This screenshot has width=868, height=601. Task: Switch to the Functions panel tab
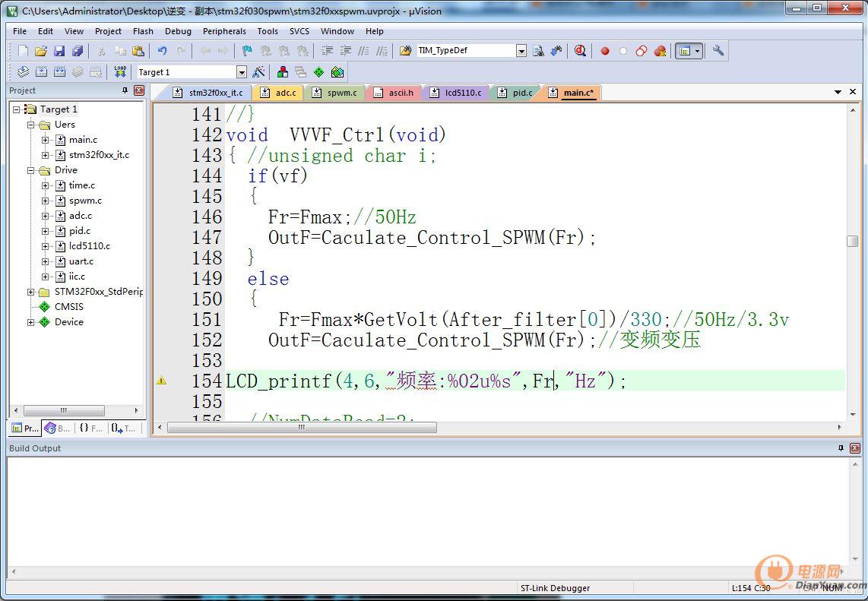(90, 428)
